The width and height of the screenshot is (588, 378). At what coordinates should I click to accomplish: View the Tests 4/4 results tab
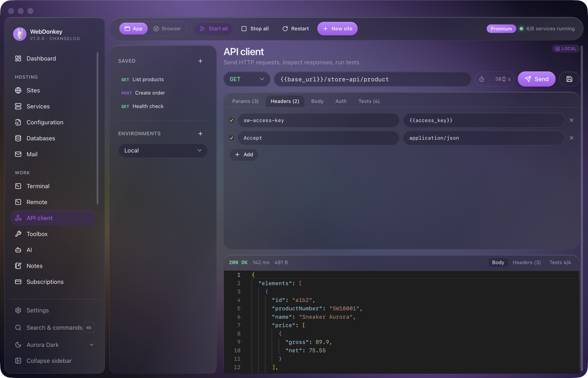(560, 262)
